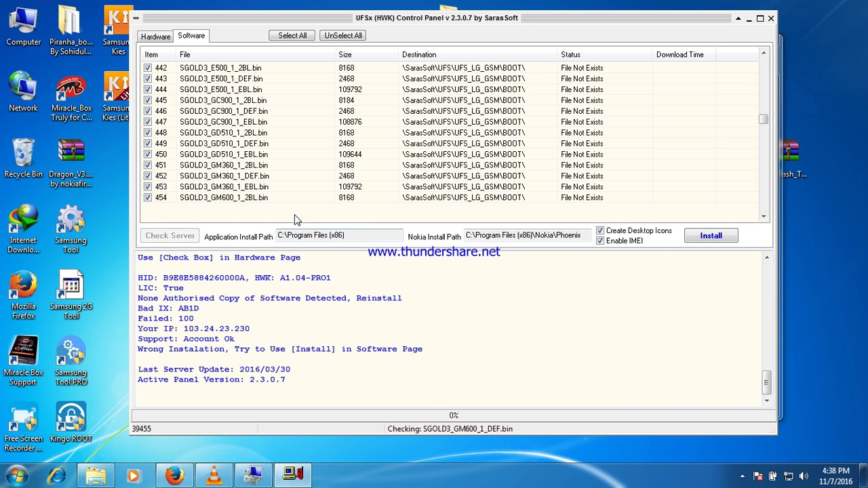
Task: Open Dragon_V3 by nokiafir archive icon
Action: point(71,164)
